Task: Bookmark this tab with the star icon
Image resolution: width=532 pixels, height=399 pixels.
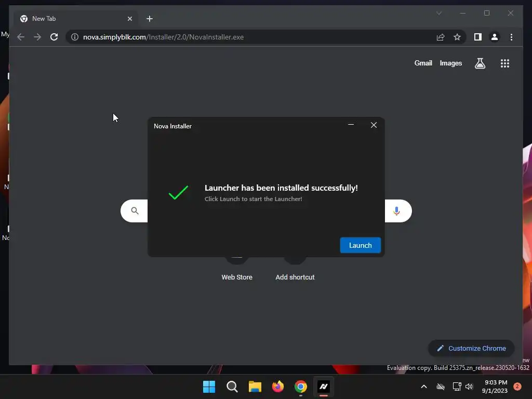Action: (x=457, y=37)
